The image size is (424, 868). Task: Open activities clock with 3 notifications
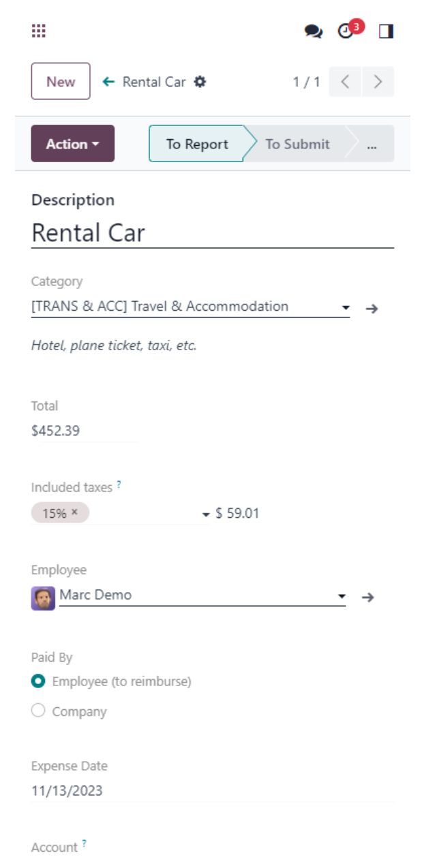click(347, 31)
